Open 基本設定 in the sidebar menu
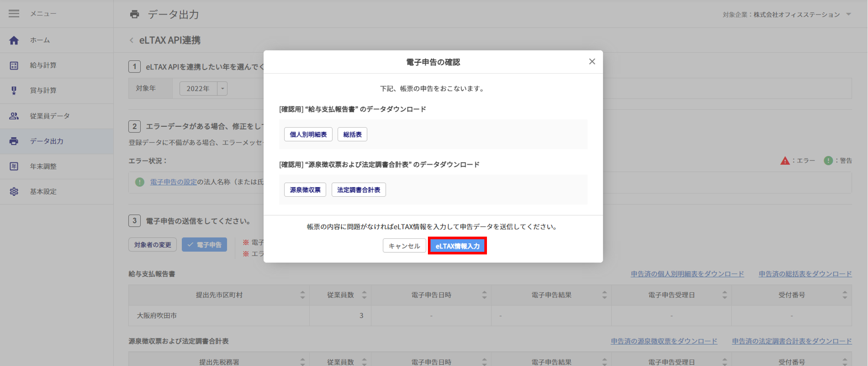Screen dimensions: 868x366 56,191
